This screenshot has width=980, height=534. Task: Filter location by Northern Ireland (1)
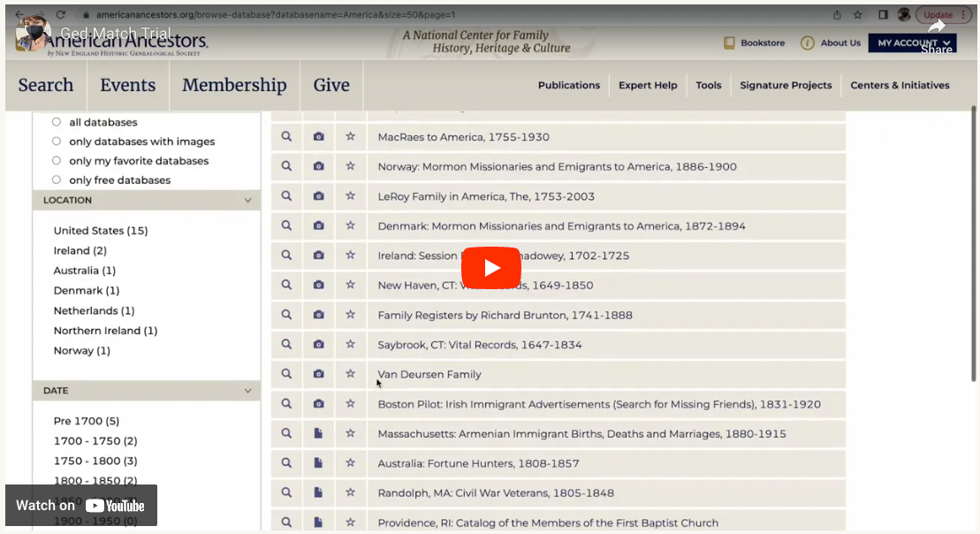point(105,331)
